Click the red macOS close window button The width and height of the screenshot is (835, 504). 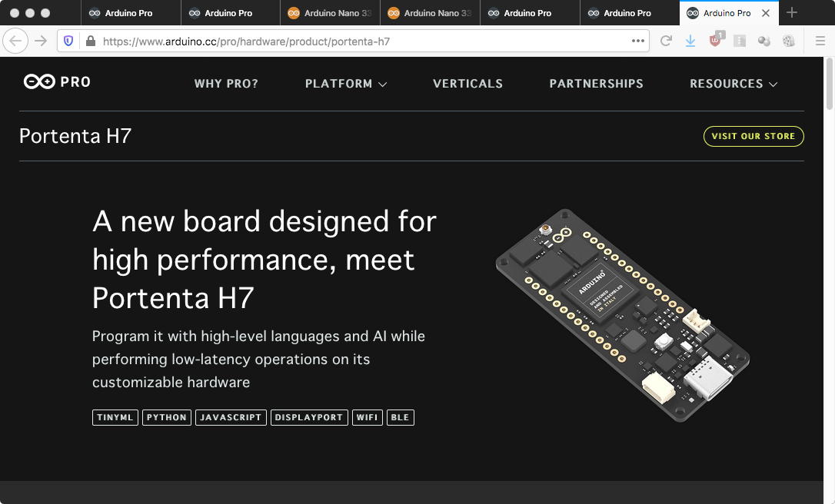(15, 13)
